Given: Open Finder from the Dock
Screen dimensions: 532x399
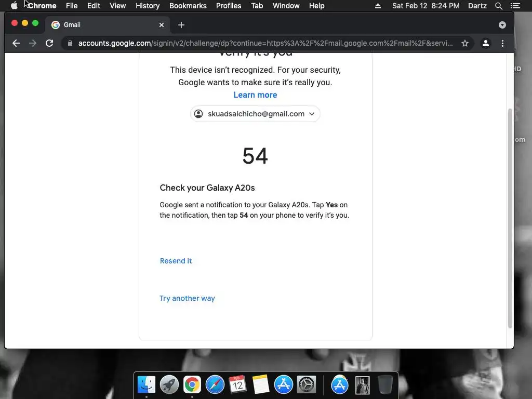Looking at the screenshot, I should [x=146, y=385].
